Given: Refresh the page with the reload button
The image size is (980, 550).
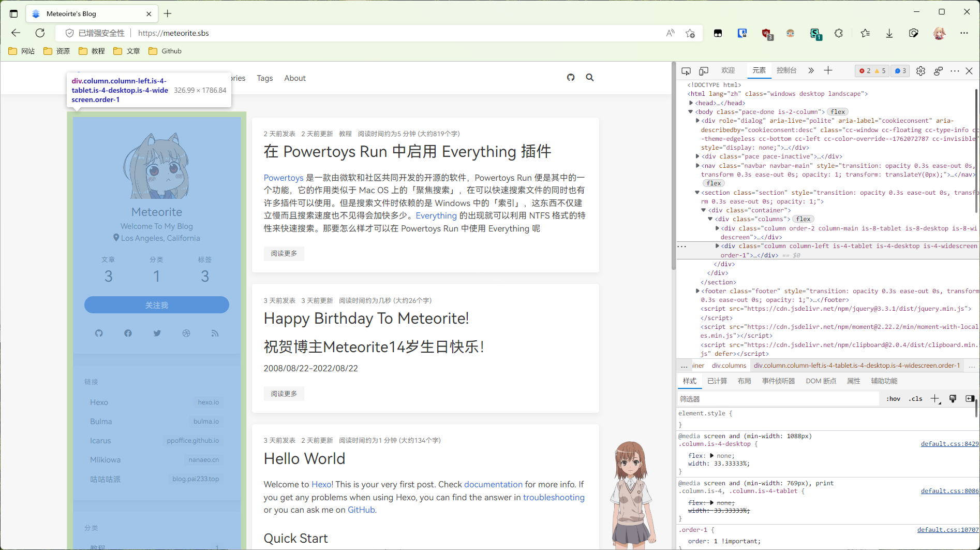Looking at the screenshot, I should [x=40, y=33].
